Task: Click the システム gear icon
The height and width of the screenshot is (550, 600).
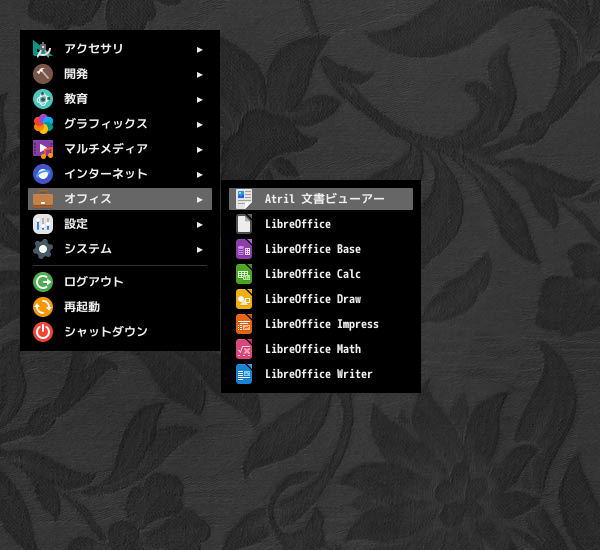Action: coord(43,249)
